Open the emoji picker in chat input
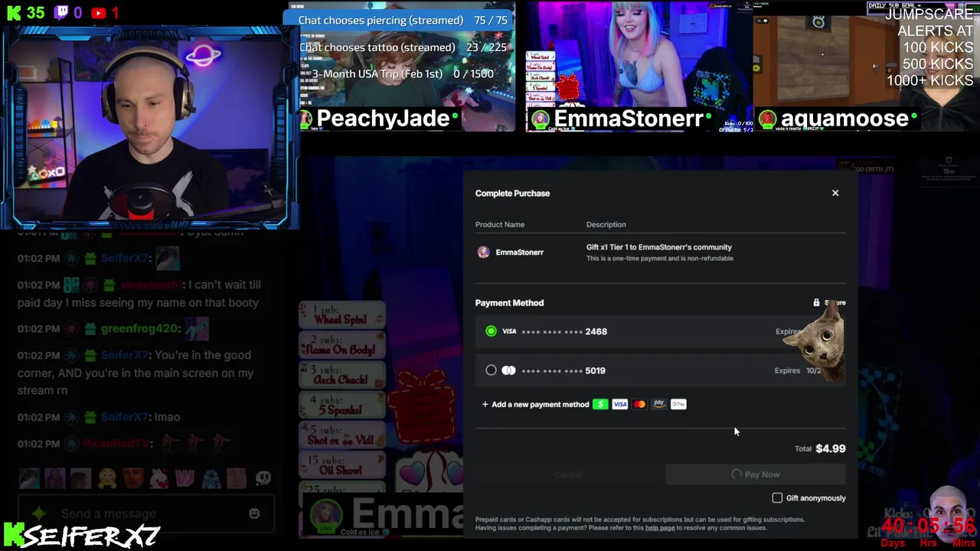 pyautogui.click(x=254, y=514)
